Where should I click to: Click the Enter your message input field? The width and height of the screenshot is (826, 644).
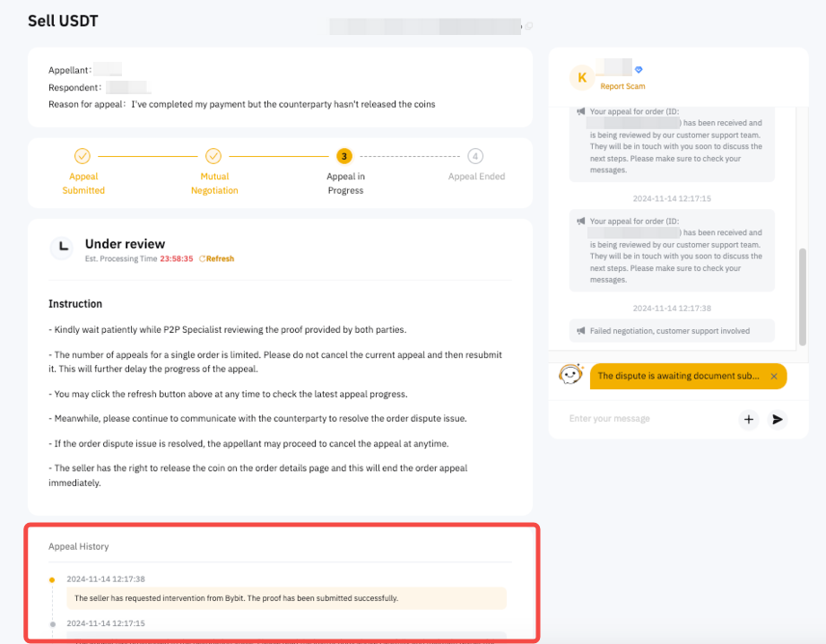[x=646, y=419]
